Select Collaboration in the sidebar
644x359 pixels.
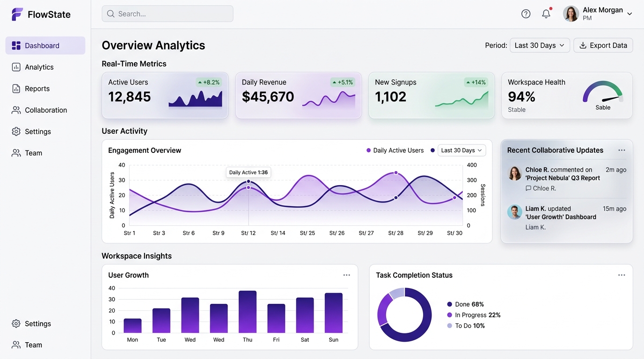click(x=45, y=110)
